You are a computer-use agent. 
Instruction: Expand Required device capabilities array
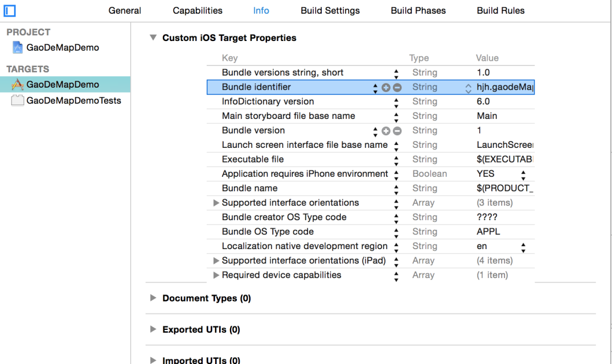click(216, 275)
